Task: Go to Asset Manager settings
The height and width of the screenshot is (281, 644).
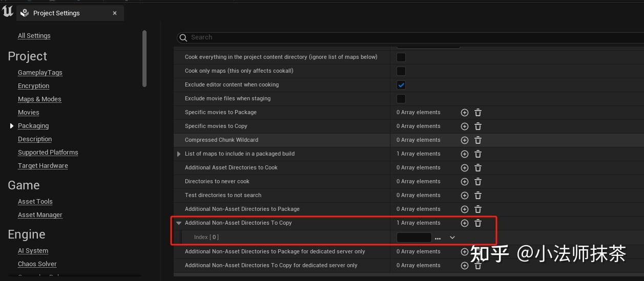Action: 40,215
